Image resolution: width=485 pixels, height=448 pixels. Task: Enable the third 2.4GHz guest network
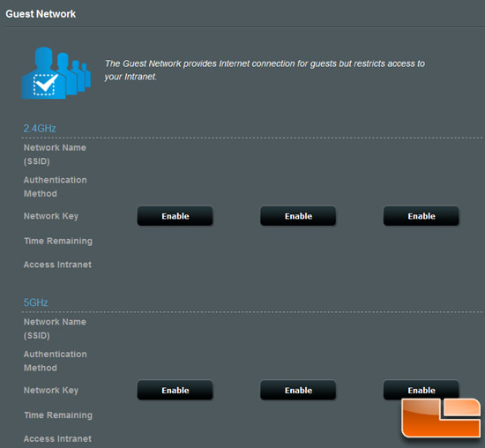pos(422,216)
